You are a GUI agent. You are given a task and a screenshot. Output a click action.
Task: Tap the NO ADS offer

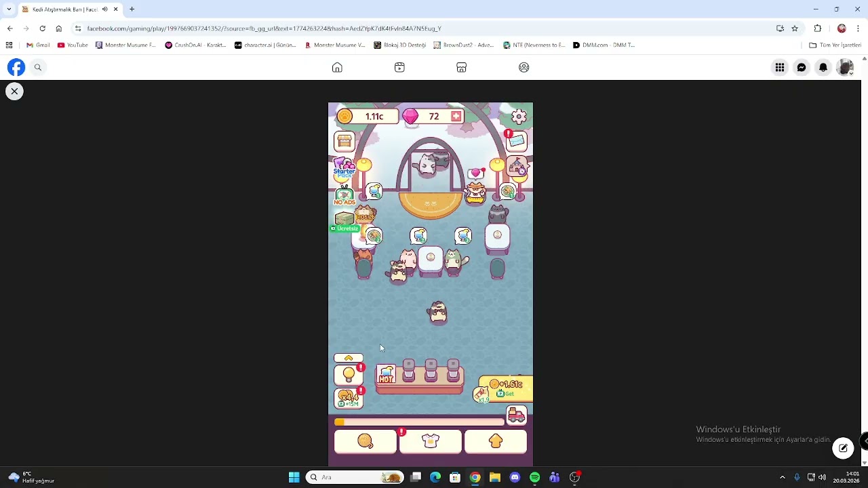[x=344, y=195]
